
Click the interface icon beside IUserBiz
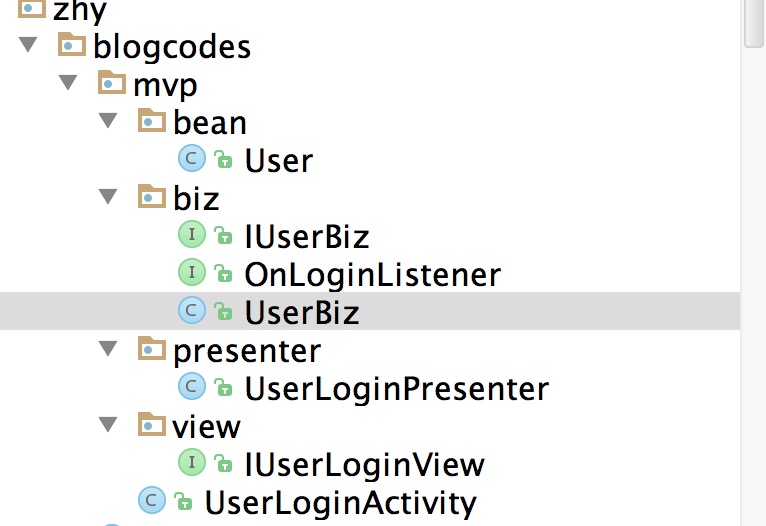(192, 234)
